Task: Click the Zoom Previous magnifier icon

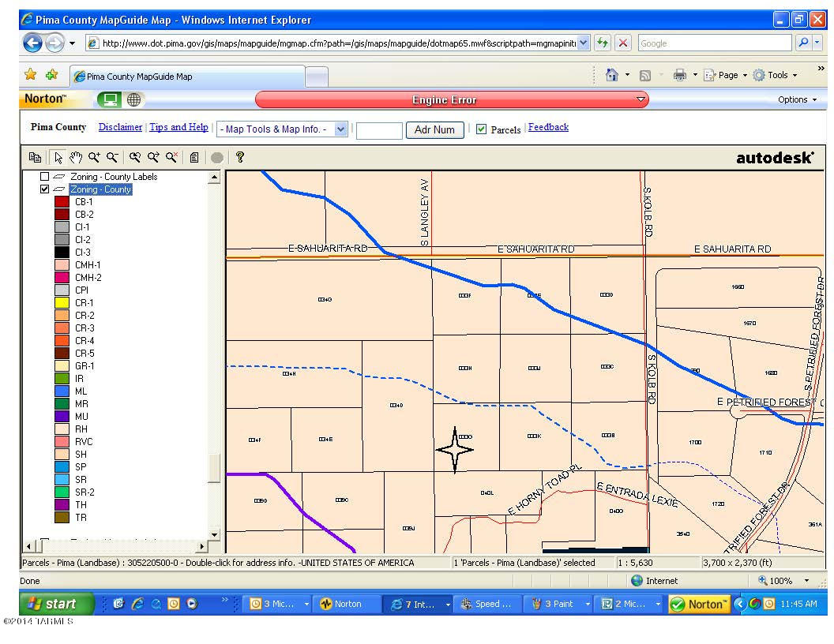Action: pyautogui.click(x=135, y=157)
